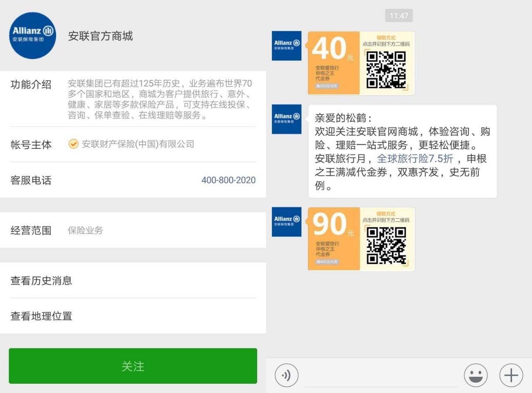Tap the 功能介绍 label
Screen dimensions: 532x393
click(x=31, y=85)
